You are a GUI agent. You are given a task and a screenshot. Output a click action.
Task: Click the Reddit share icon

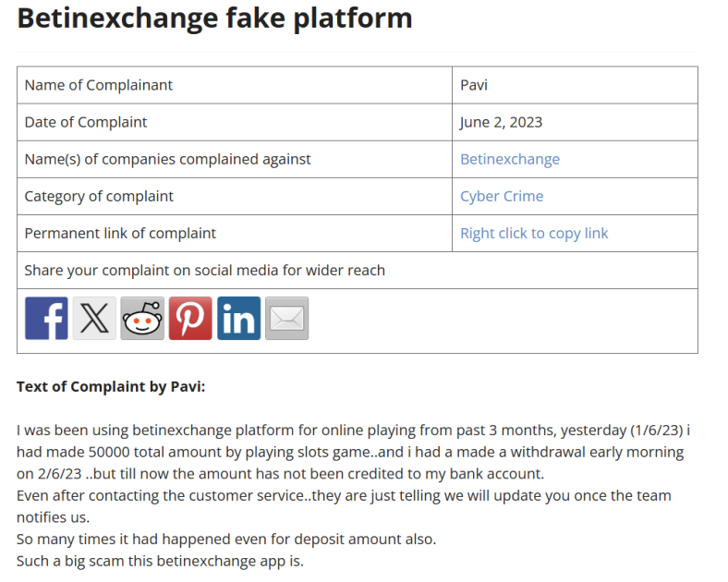142,319
